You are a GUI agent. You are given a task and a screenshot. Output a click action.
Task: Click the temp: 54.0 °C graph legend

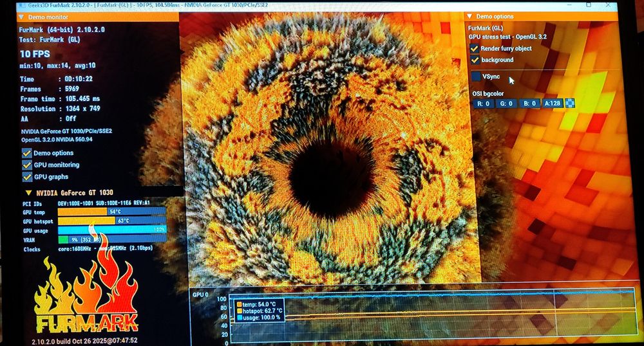coord(259,305)
